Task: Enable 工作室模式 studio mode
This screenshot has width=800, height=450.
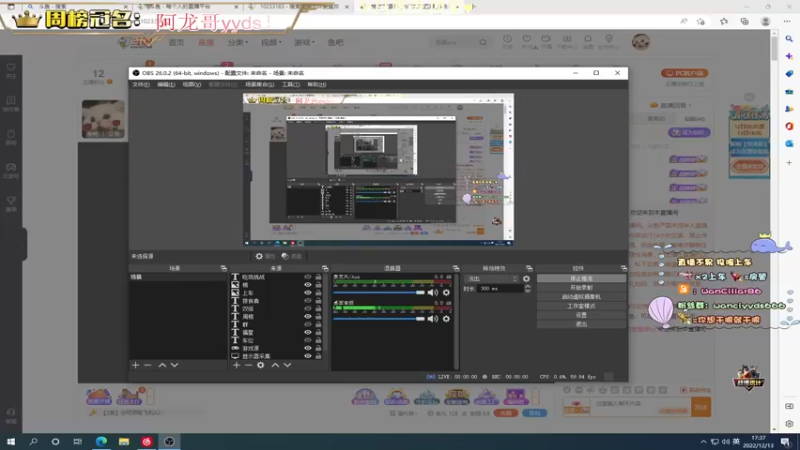Action: click(581, 306)
